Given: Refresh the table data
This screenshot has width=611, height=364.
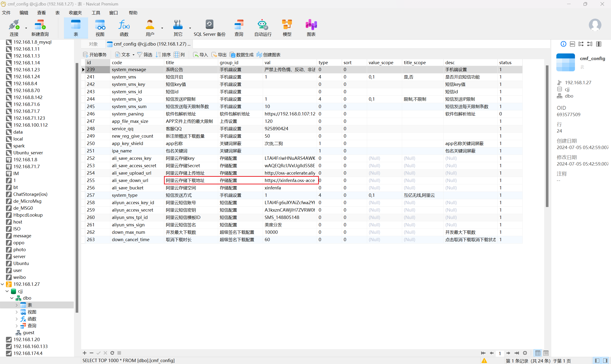Looking at the screenshot, I should point(112,353).
